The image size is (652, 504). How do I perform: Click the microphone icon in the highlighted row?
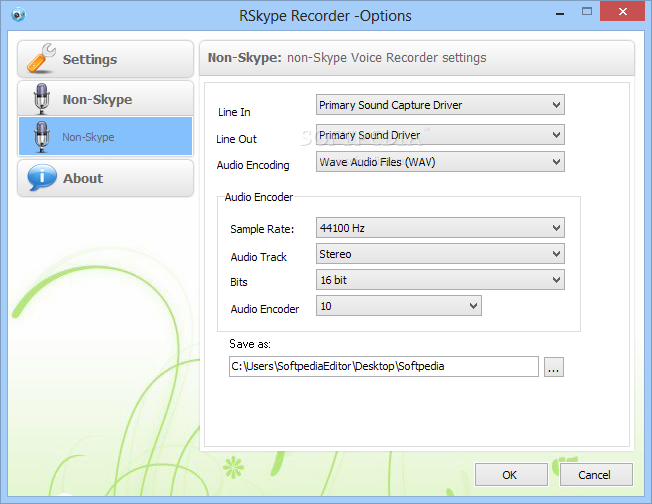(42, 137)
